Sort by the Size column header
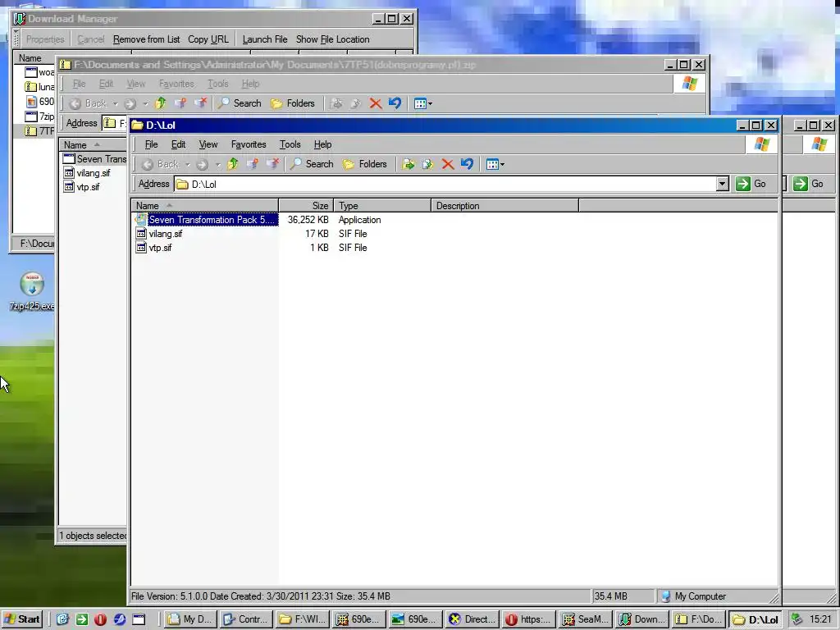The width and height of the screenshot is (840, 630). point(307,206)
